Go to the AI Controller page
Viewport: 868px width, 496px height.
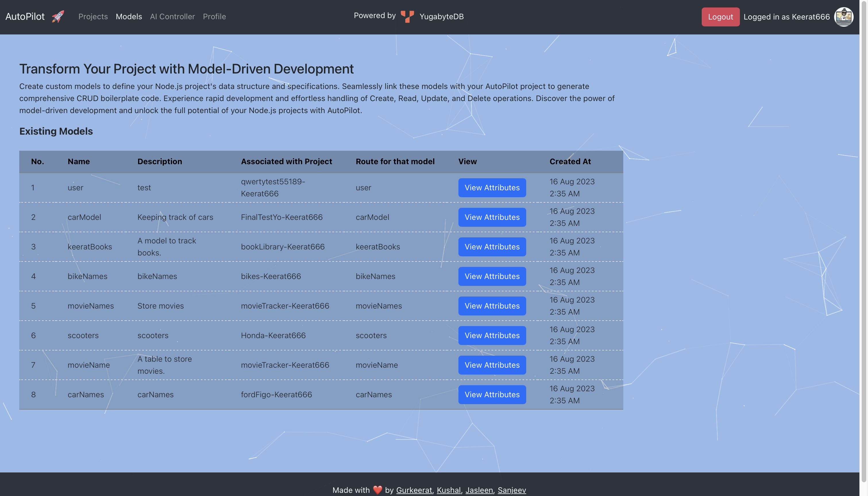(x=172, y=16)
